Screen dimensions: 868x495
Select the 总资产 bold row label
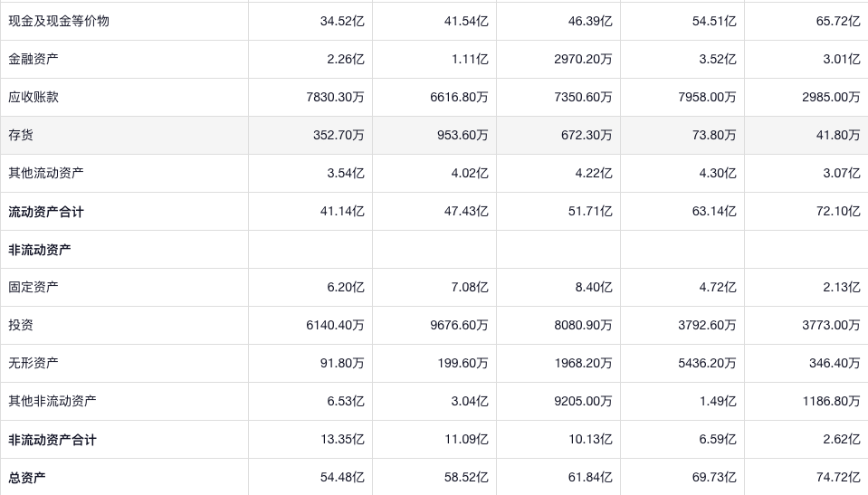click(x=27, y=477)
